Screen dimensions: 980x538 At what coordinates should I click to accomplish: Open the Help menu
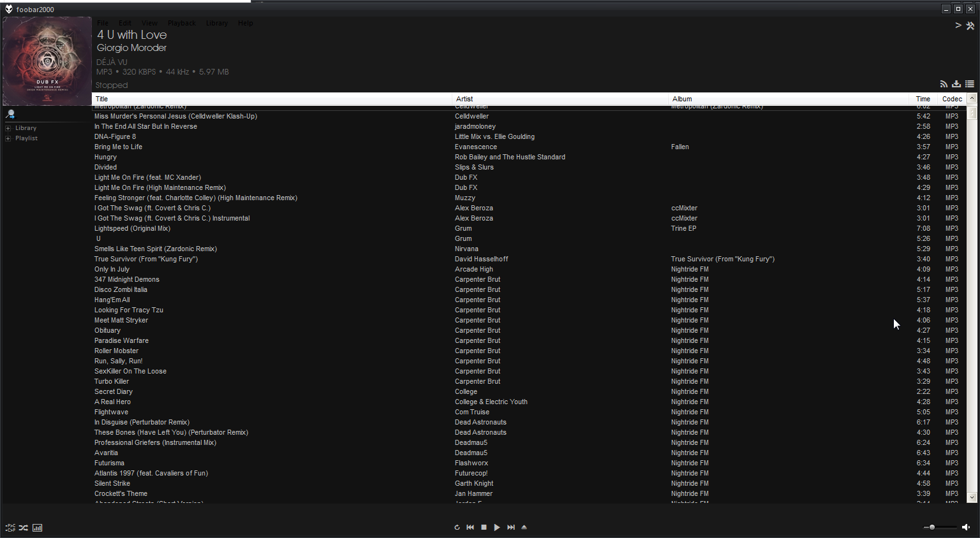point(246,23)
